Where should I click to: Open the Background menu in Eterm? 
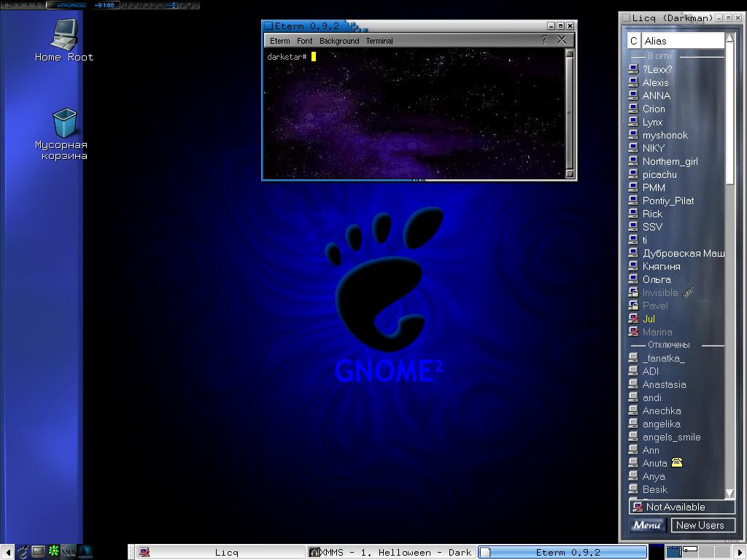click(x=339, y=41)
